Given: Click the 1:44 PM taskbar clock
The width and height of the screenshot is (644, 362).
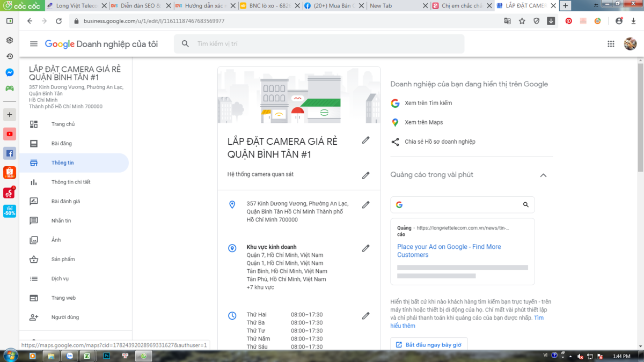Looking at the screenshot, I should (621, 356).
